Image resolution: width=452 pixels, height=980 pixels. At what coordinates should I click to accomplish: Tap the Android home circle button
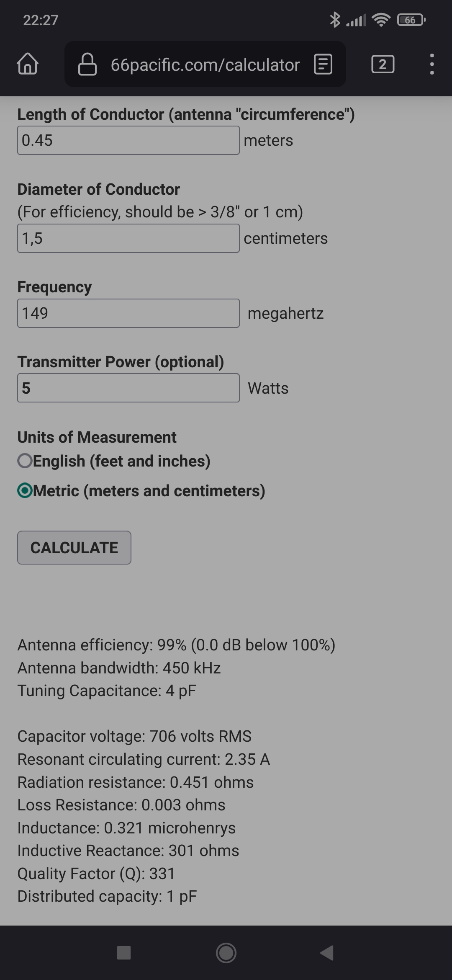[x=226, y=953]
